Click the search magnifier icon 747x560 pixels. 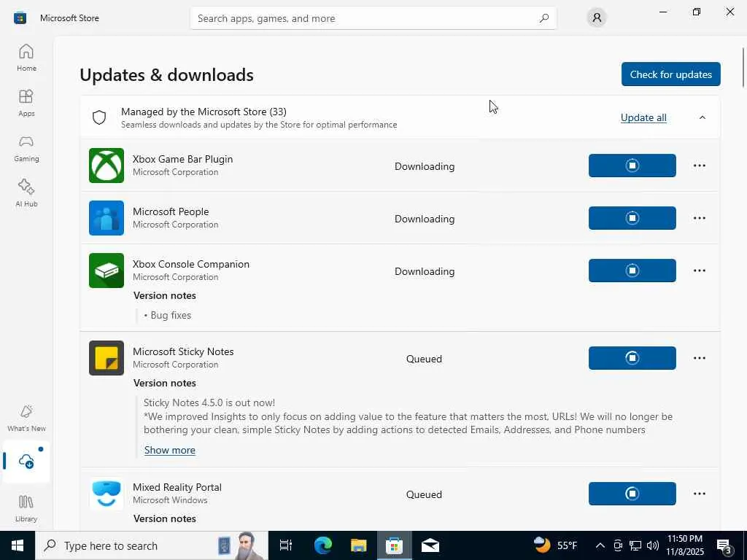point(544,18)
